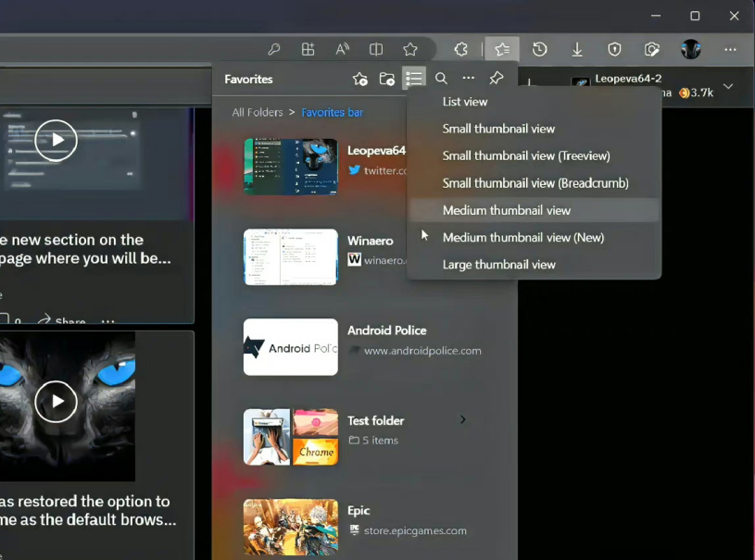Select Medium thumbnail view (New)

(534, 237)
